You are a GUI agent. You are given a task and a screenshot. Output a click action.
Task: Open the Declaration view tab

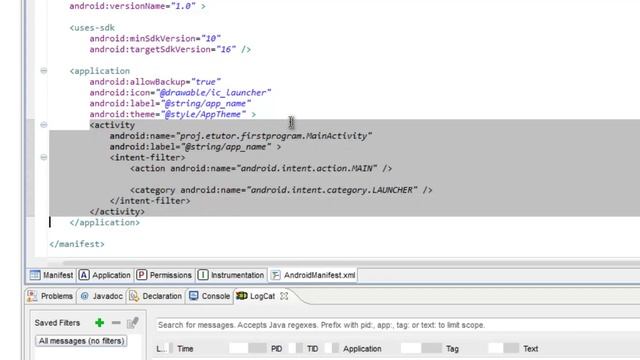tap(156, 296)
